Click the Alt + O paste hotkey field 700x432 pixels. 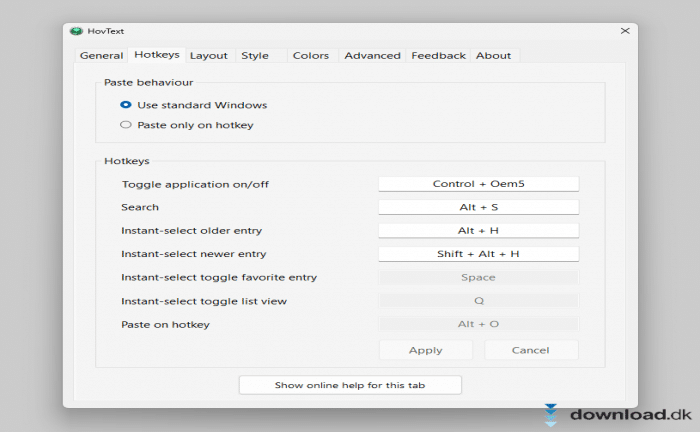479,324
